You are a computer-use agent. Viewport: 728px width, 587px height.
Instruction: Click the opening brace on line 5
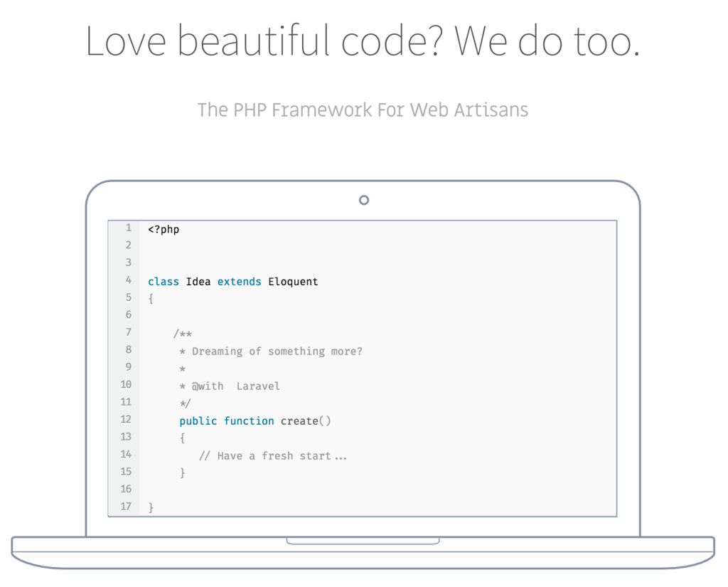pyautogui.click(x=151, y=299)
